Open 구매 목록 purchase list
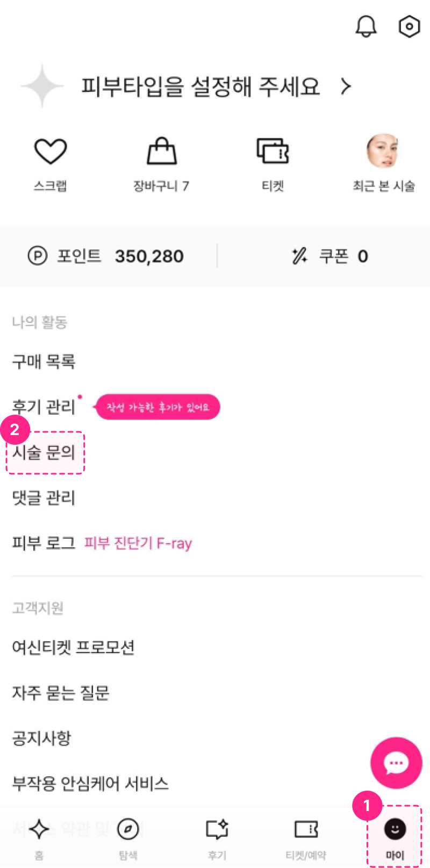The image size is (430, 868). point(42,362)
